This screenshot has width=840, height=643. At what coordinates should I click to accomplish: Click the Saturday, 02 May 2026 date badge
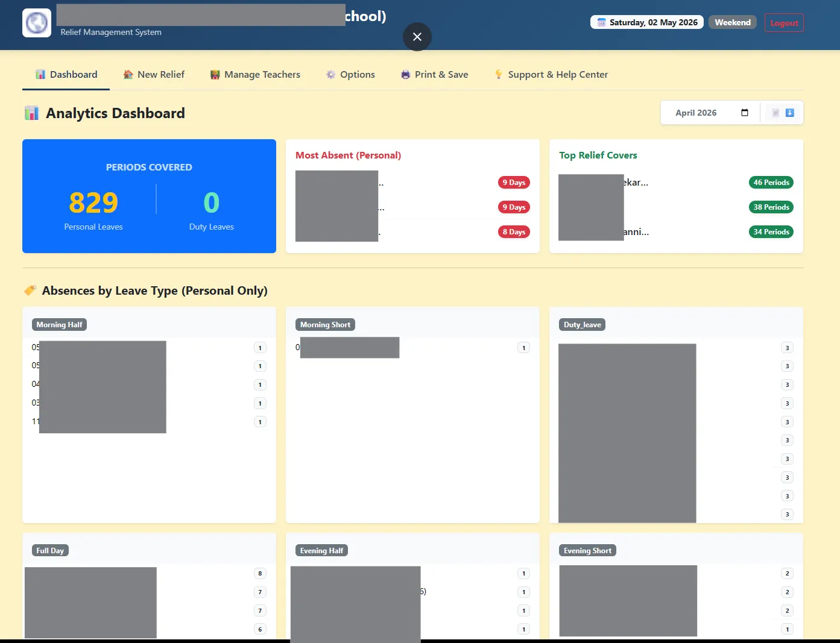(647, 22)
